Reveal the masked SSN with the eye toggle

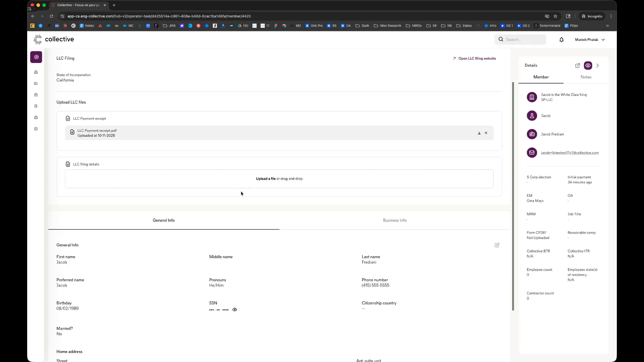[x=234, y=310]
